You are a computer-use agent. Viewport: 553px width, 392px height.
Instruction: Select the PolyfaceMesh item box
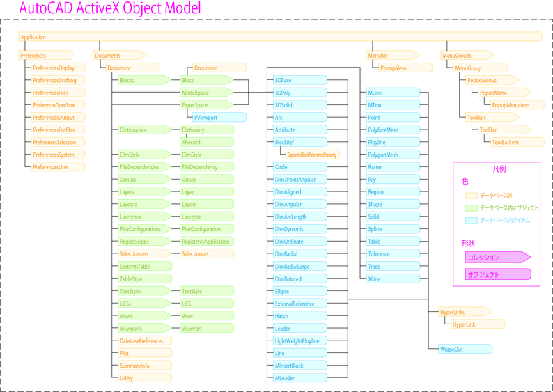pyautogui.click(x=394, y=130)
